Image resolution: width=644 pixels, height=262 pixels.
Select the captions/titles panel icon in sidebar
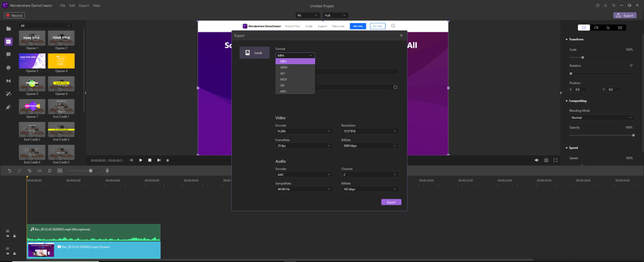coord(8,42)
